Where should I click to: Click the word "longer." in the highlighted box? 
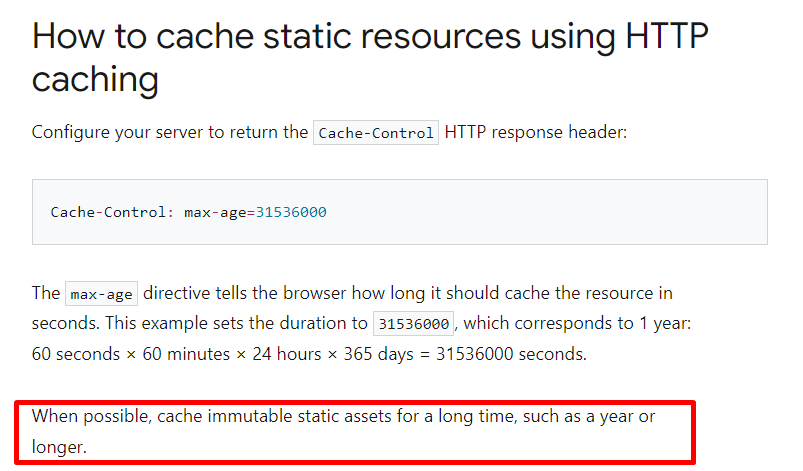pyautogui.click(x=59, y=447)
